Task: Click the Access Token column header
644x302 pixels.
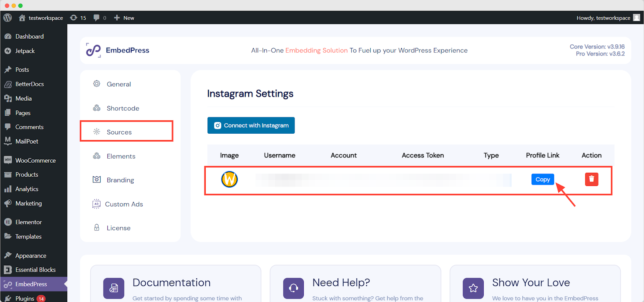Action: point(423,155)
